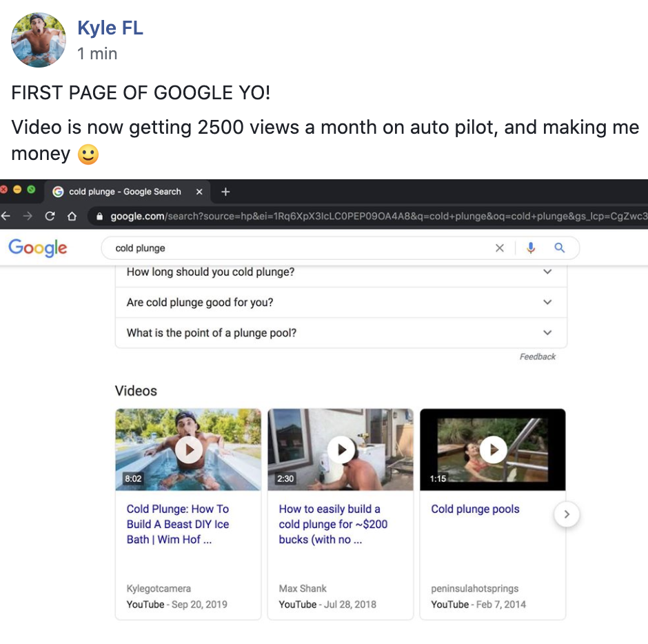Screen dimensions: 648x644
Task: Clear the search box with X icon
Action: (x=500, y=248)
